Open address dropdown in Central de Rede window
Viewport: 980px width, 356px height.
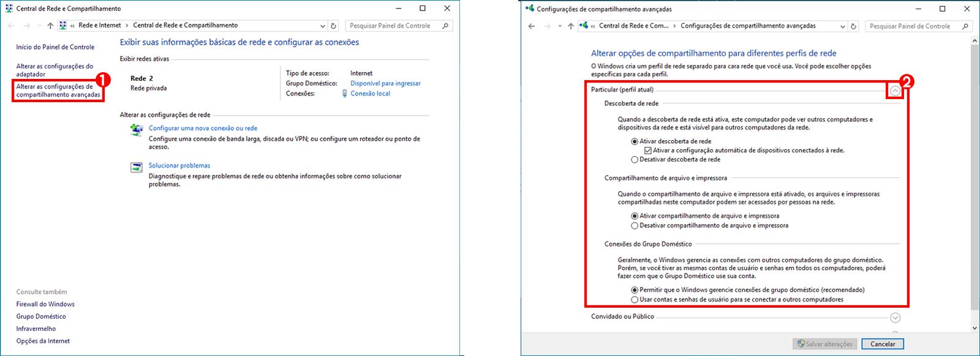323,26
